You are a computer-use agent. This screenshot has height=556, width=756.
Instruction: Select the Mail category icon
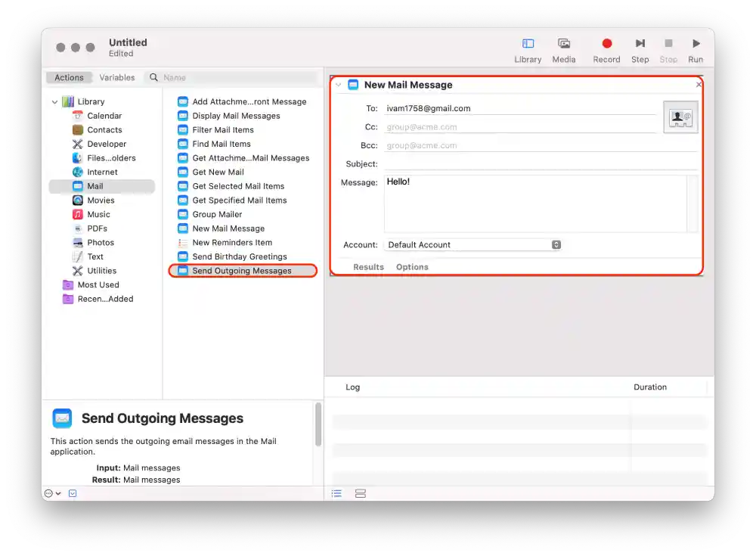tap(78, 186)
